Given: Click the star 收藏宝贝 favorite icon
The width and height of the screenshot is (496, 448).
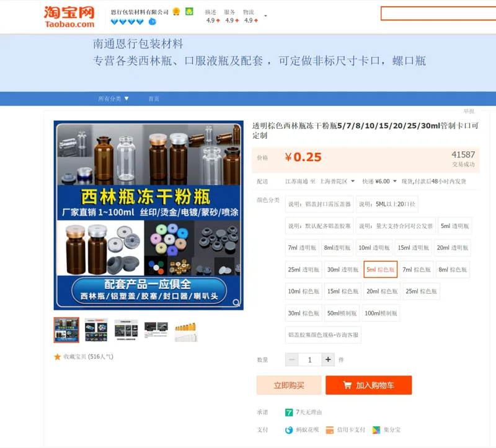Looking at the screenshot, I should (57, 357).
